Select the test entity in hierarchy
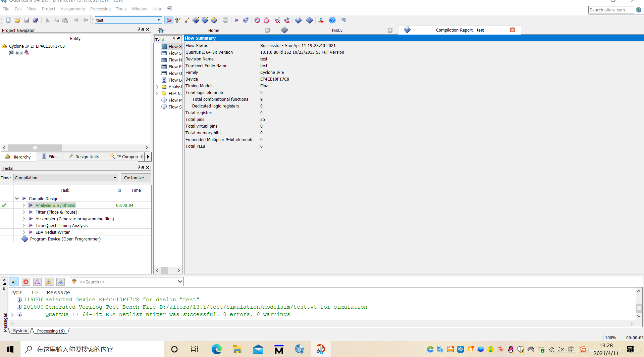Image resolution: width=644 pixels, height=357 pixels. click(19, 53)
